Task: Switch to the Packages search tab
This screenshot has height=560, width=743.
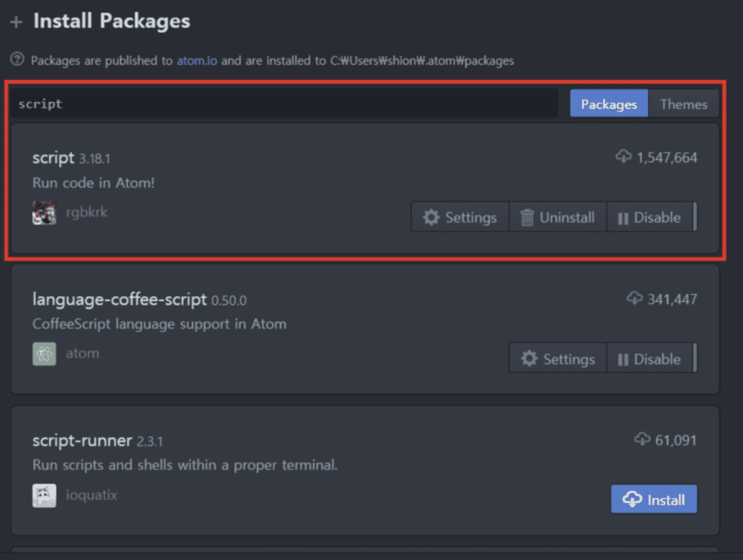Action: point(609,104)
